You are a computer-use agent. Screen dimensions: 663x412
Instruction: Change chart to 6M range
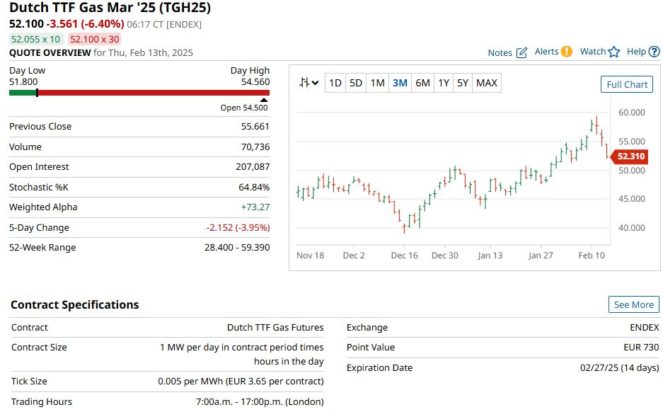tap(422, 83)
